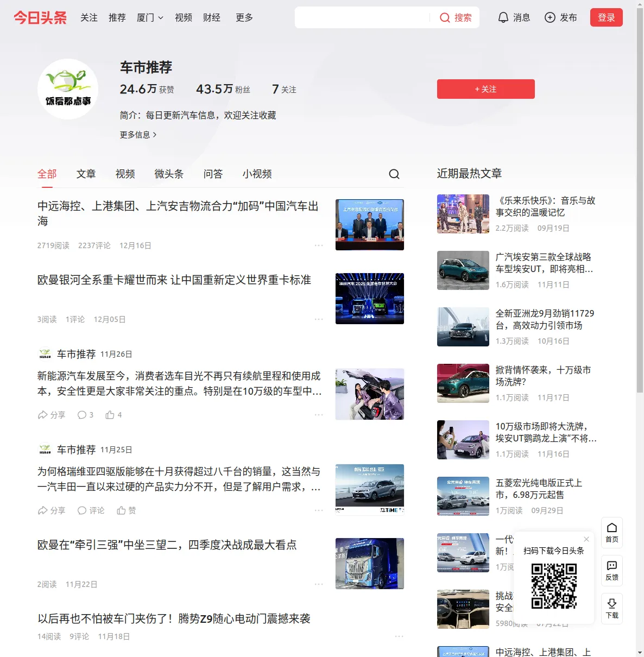Image resolution: width=644 pixels, height=657 pixels.
Task: Open hot article 五菱宏光纯电版正式上市
Action: [x=539, y=489]
